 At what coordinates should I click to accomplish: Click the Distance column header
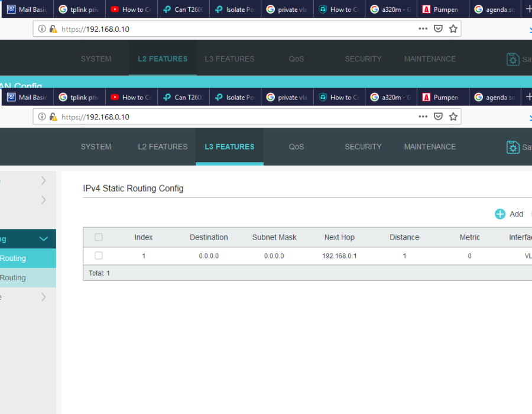click(404, 237)
